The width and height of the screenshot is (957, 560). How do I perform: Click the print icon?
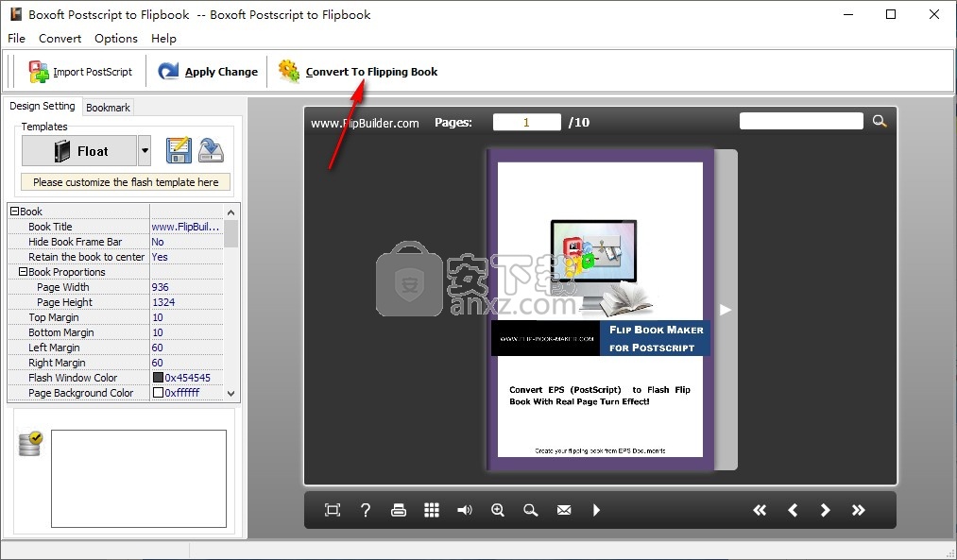399,510
